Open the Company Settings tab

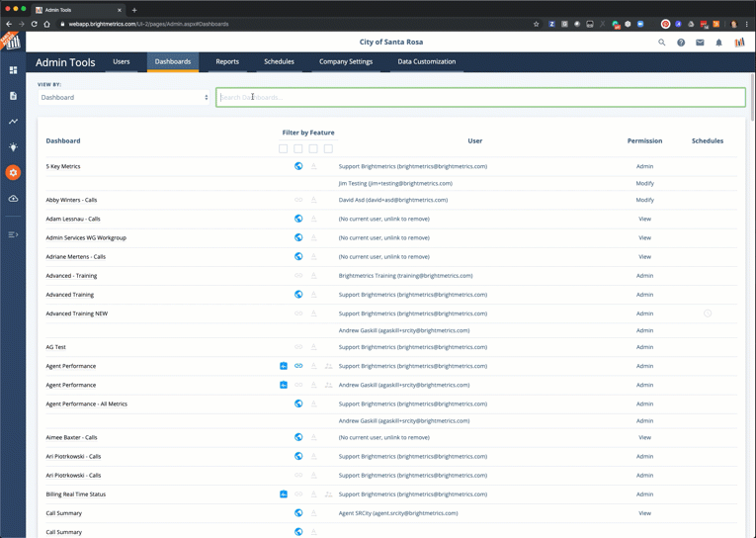346,61
